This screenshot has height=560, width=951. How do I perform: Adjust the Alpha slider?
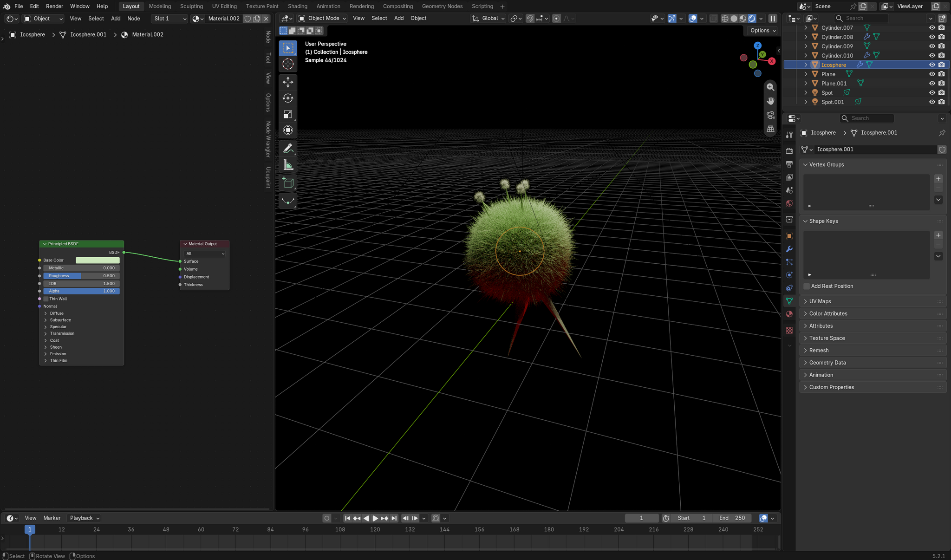[82, 291]
